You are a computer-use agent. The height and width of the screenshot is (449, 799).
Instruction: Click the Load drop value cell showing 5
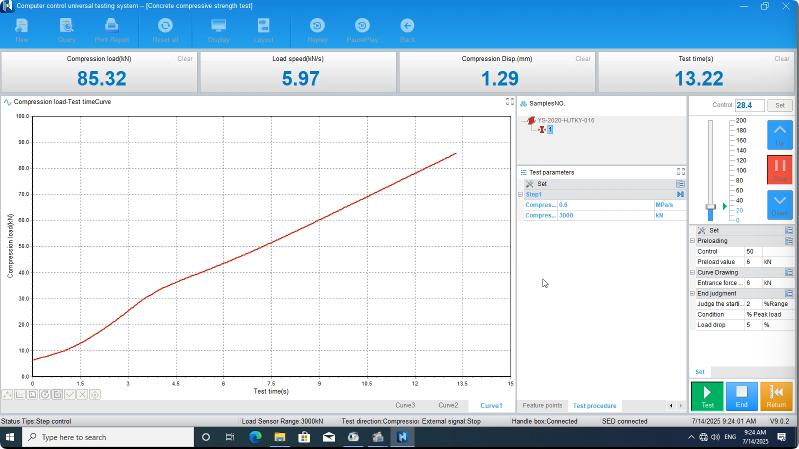pos(753,325)
